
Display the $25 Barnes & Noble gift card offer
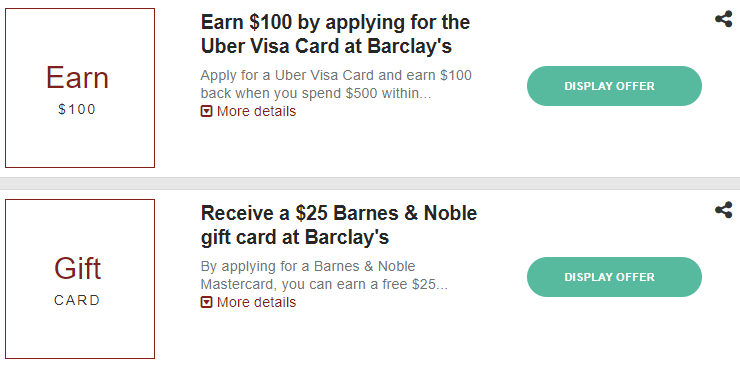point(614,277)
